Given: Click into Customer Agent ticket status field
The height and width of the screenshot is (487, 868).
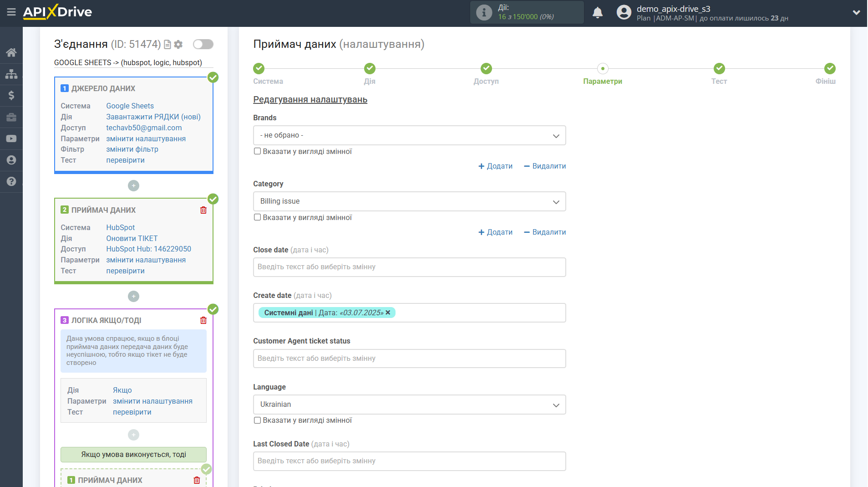Looking at the screenshot, I should click(409, 359).
